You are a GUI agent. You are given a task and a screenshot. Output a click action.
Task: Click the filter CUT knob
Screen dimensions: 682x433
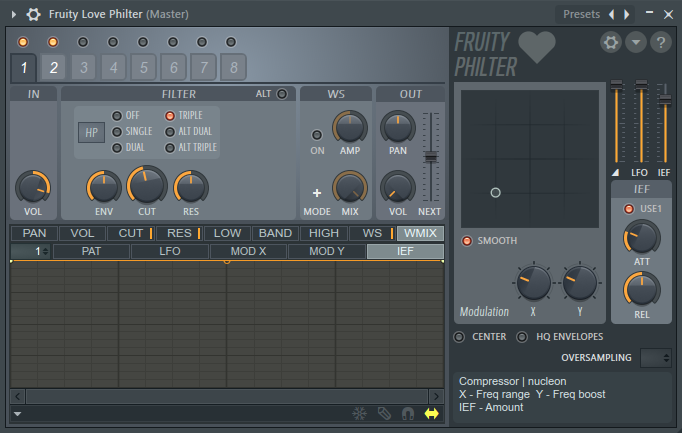pyautogui.click(x=147, y=185)
